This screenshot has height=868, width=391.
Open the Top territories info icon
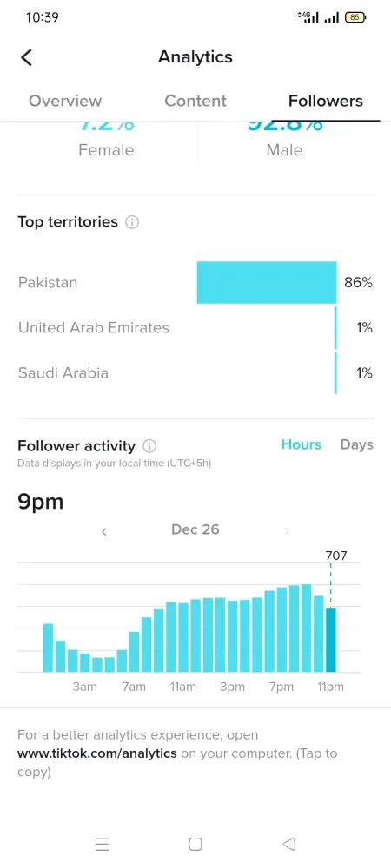point(132,222)
